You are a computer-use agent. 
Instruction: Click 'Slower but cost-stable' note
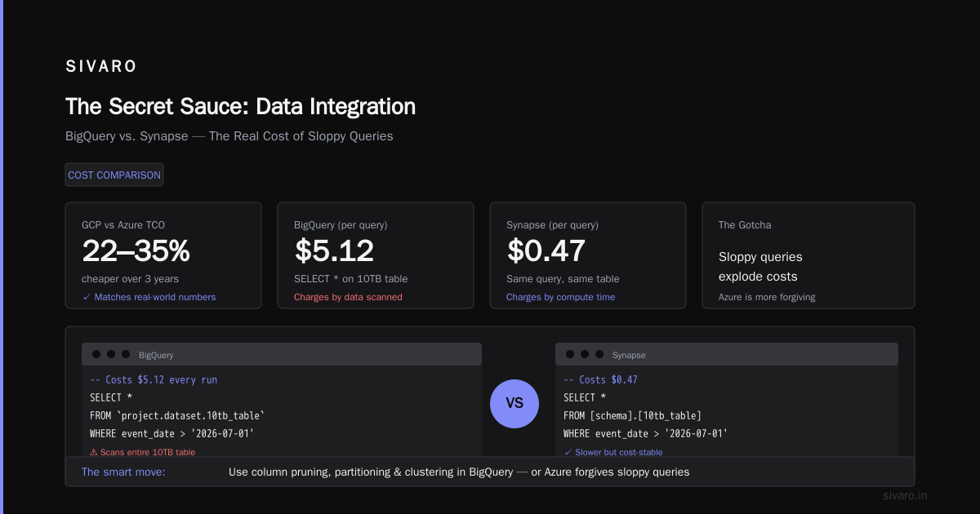point(613,452)
